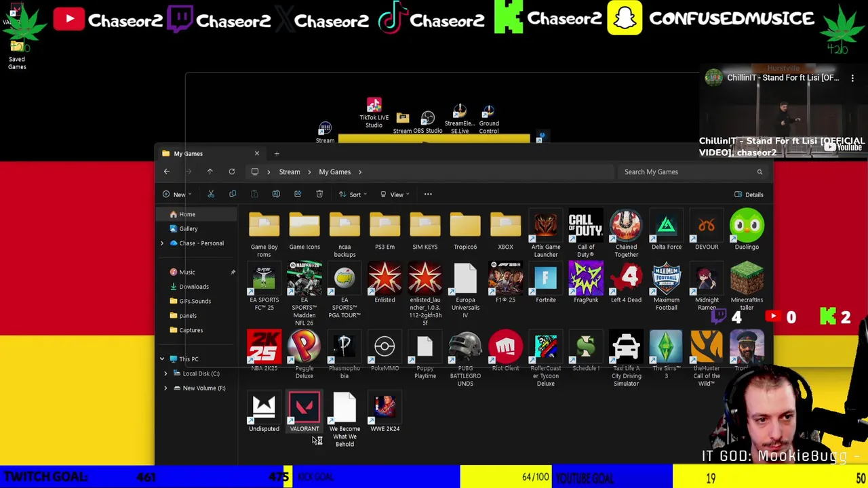Click the Search My Games field

click(692, 172)
